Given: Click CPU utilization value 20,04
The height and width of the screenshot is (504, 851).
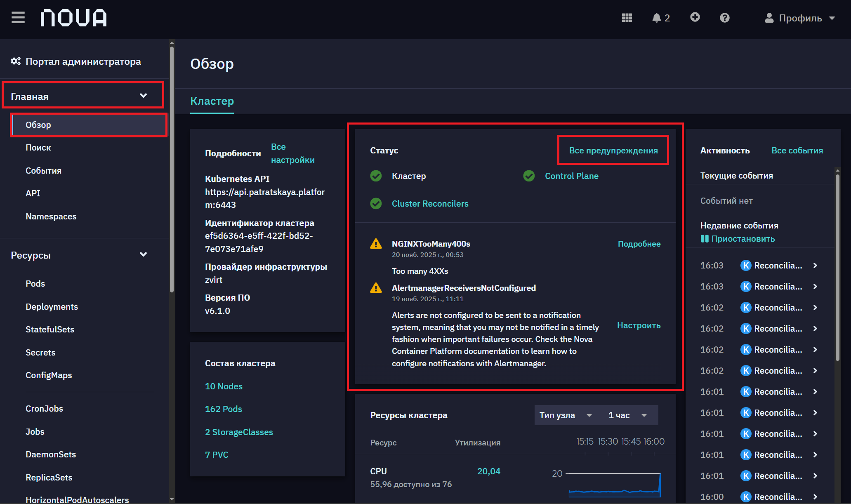Looking at the screenshot, I should point(488,471).
